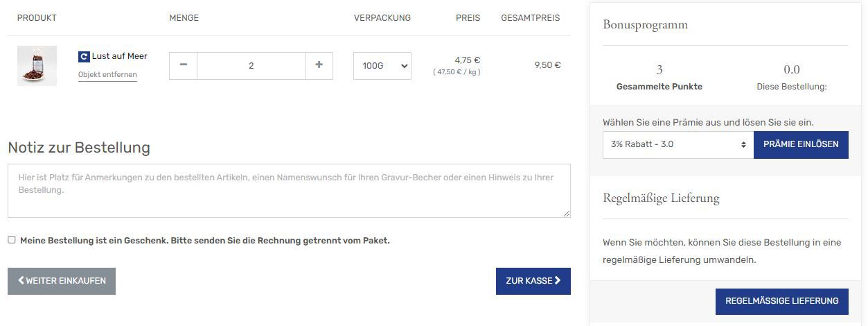Proceed with Zur Kasse button
868x326 pixels.
coord(533,281)
